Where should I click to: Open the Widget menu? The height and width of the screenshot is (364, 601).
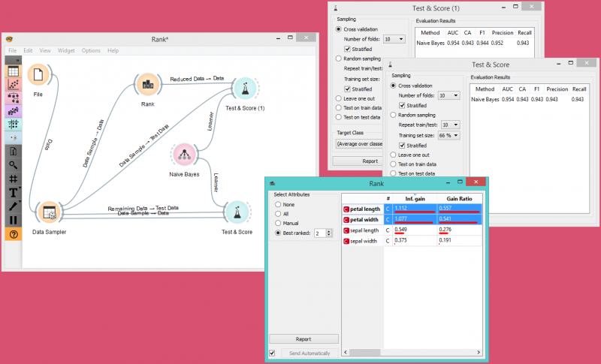click(66, 50)
